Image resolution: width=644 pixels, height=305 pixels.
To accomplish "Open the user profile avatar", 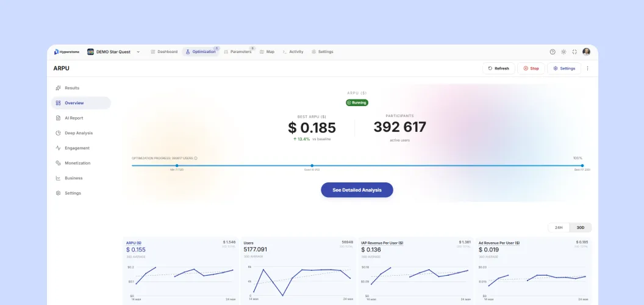I will tap(587, 52).
